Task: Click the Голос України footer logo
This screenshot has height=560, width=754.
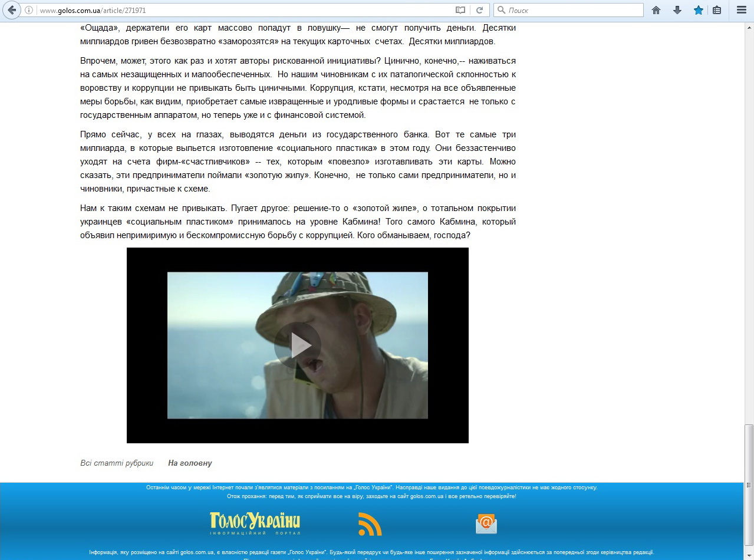Action: [x=255, y=523]
